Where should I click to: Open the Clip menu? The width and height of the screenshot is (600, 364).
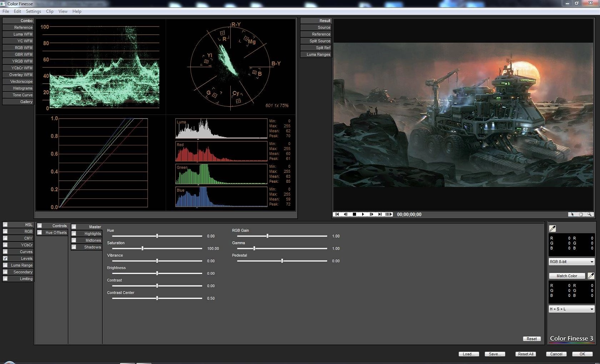[x=50, y=11]
